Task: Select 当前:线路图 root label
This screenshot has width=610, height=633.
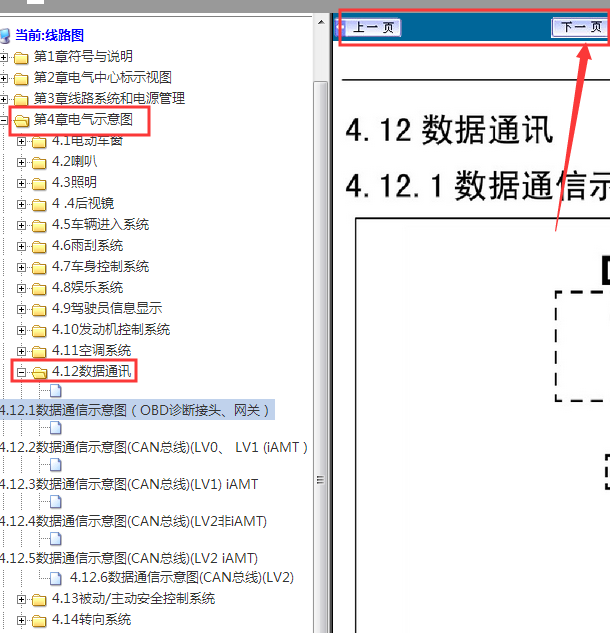Action: (49, 36)
